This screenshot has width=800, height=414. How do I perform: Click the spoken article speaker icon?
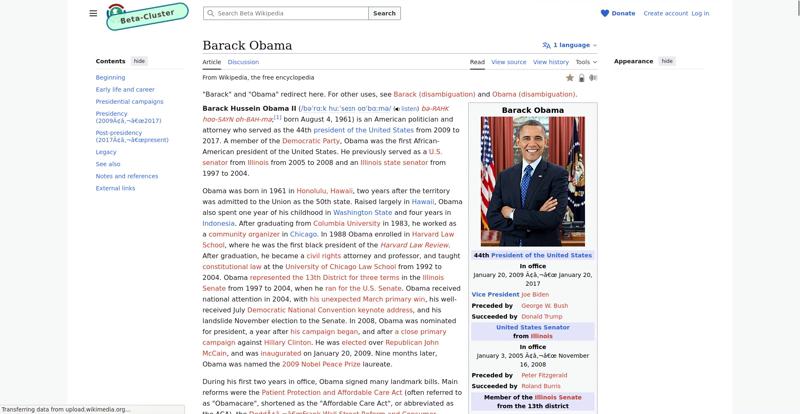(593, 77)
